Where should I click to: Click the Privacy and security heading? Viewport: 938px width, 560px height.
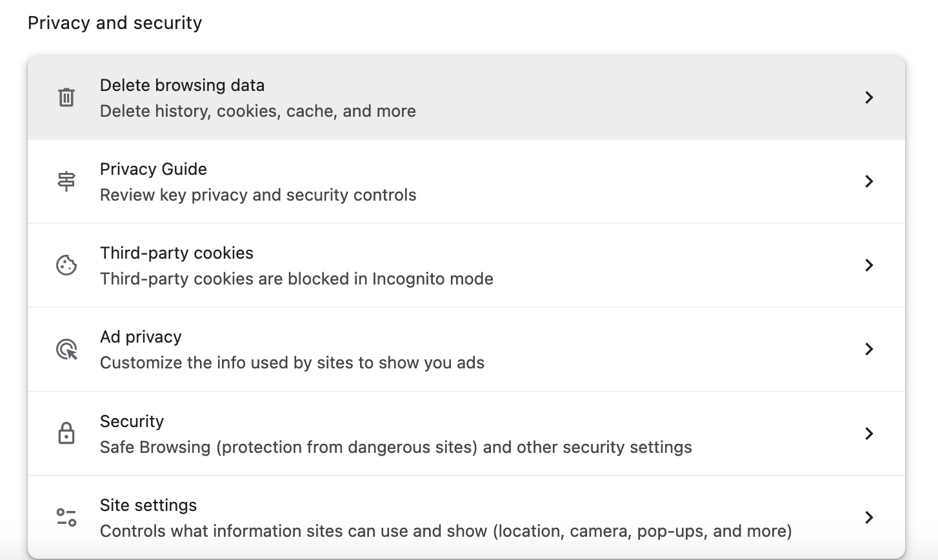(x=115, y=23)
